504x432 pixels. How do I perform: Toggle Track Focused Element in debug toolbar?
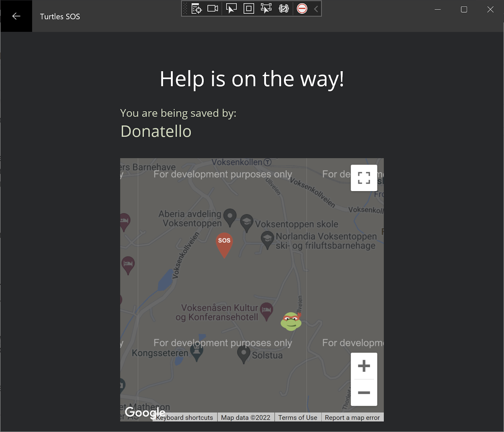(266, 9)
